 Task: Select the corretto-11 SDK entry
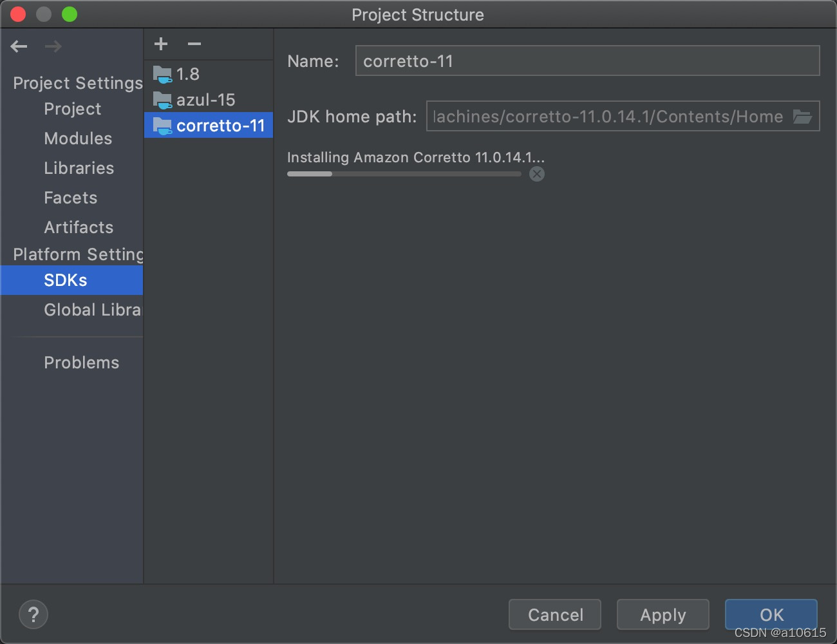click(209, 126)
